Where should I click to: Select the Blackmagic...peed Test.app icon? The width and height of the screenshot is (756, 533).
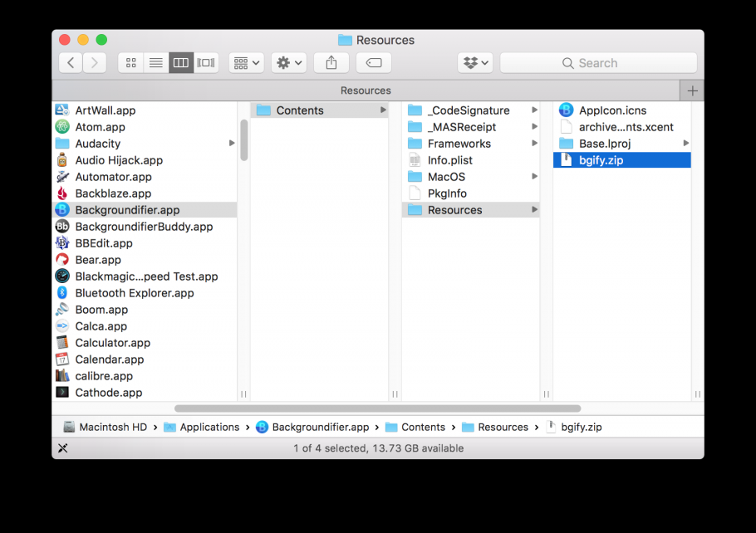(x=62, y=276)
